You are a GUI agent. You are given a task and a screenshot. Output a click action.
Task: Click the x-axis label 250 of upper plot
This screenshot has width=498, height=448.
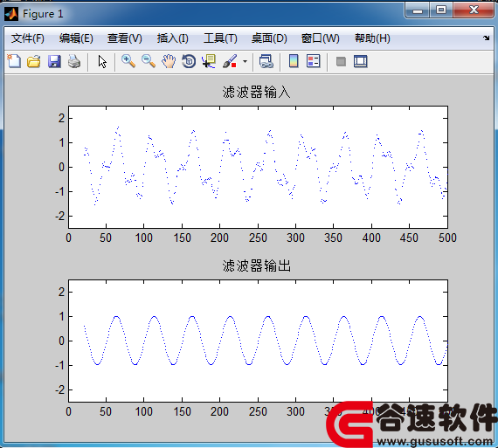(x=258, y=238)
